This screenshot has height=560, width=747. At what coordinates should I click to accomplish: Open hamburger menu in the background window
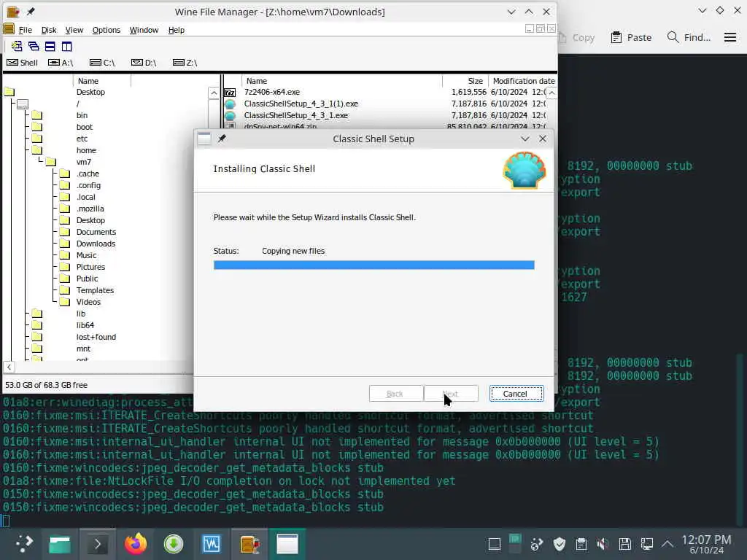pyautogui.click(x=729, y=37)
